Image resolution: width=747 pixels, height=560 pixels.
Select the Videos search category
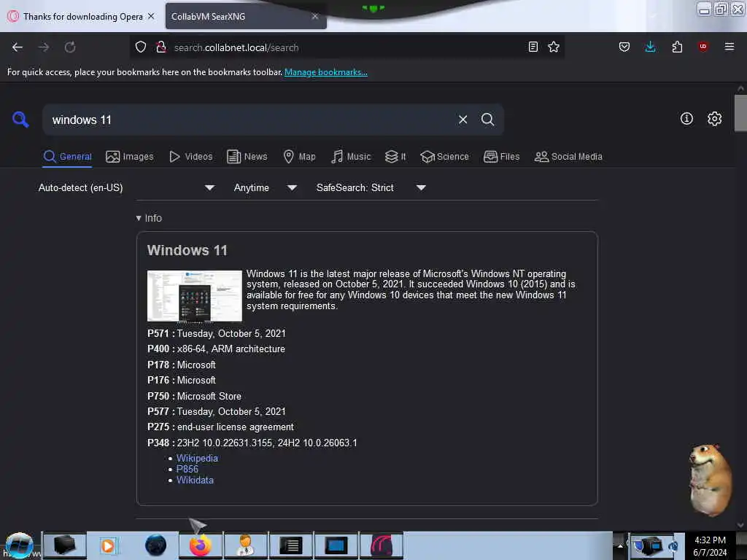(x=191, y=157)
